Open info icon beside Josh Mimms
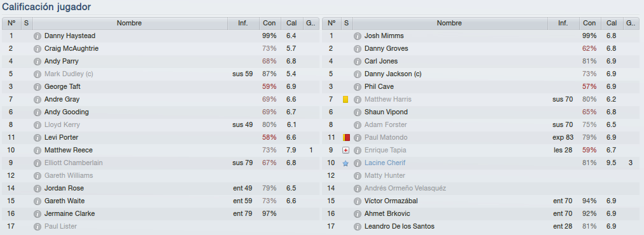 pos(358,36)
